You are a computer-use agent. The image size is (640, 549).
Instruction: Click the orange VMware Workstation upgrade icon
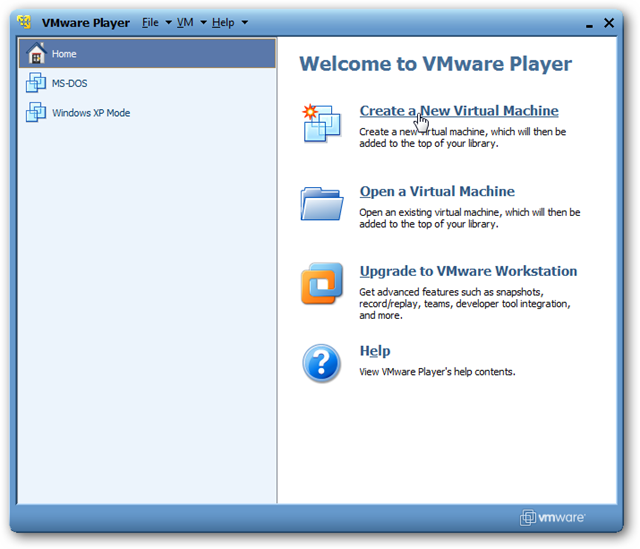(322, 284)
